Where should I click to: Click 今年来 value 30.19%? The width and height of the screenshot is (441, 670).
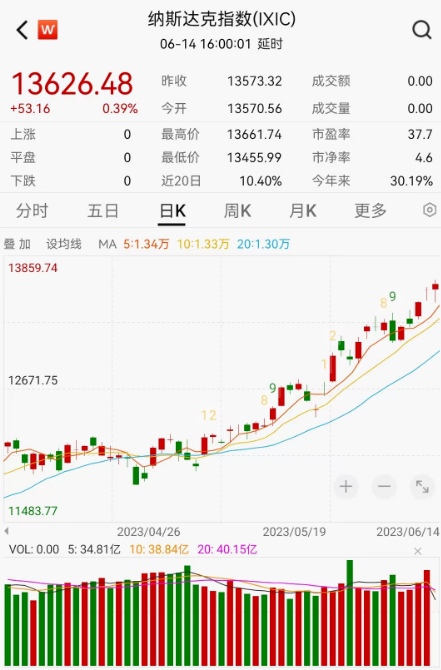(x=411, y=181)
